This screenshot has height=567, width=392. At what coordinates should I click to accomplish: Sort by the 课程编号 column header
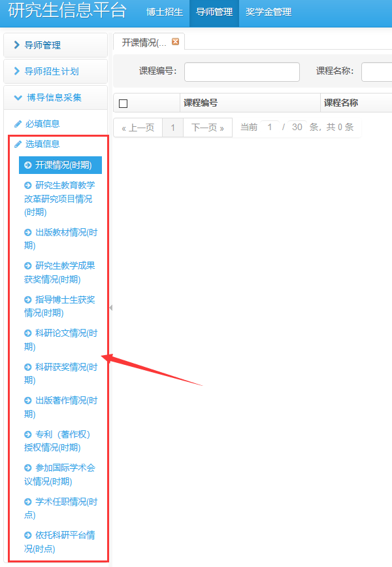(201, 103)
